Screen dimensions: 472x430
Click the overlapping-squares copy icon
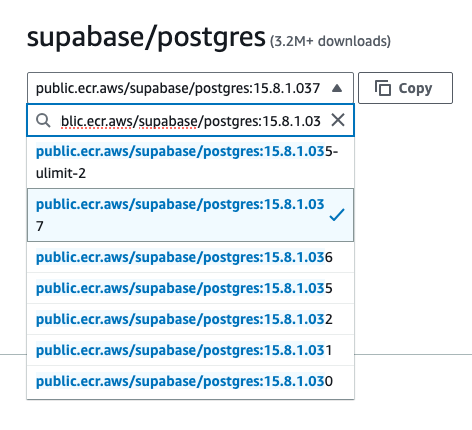point(383,88)
